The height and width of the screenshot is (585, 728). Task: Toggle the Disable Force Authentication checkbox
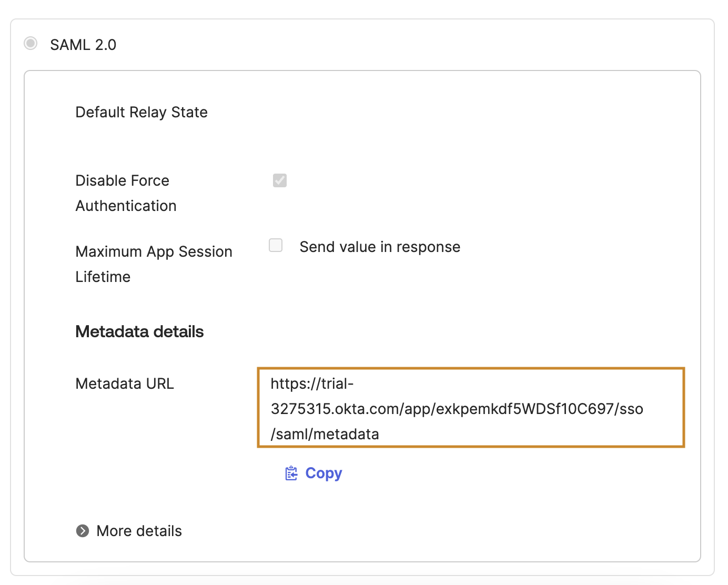point(280,180)
